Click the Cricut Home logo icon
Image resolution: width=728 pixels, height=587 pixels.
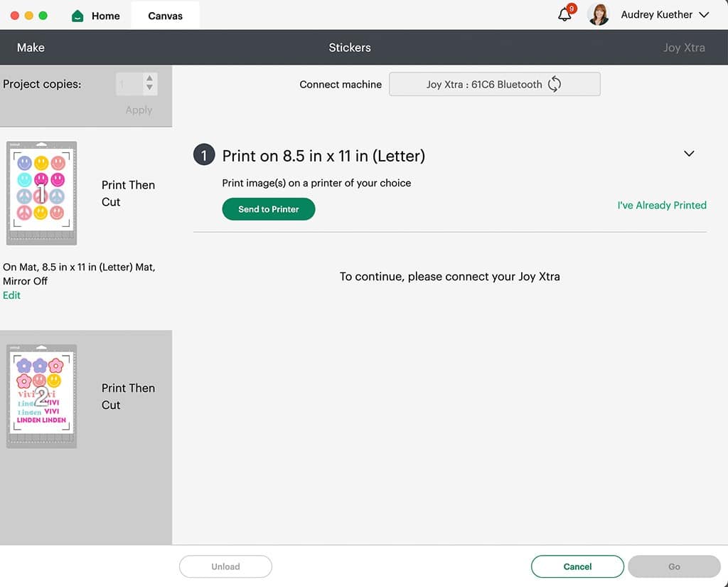pyautogui.click(x=77, y=16)
